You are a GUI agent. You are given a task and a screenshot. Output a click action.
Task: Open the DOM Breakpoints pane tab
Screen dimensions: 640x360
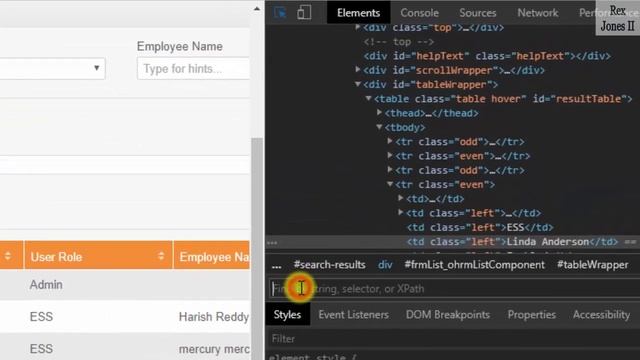(x=448, y=315)
